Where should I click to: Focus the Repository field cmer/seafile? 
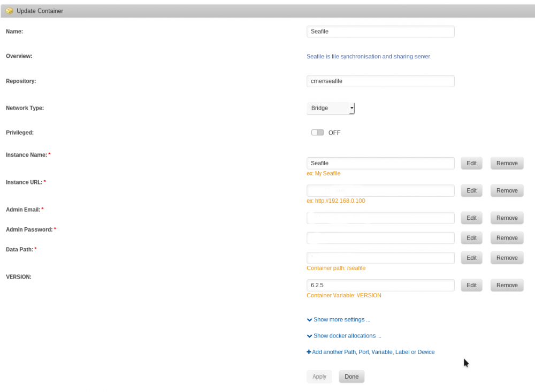pyautogui.click(x=380, y=81)
